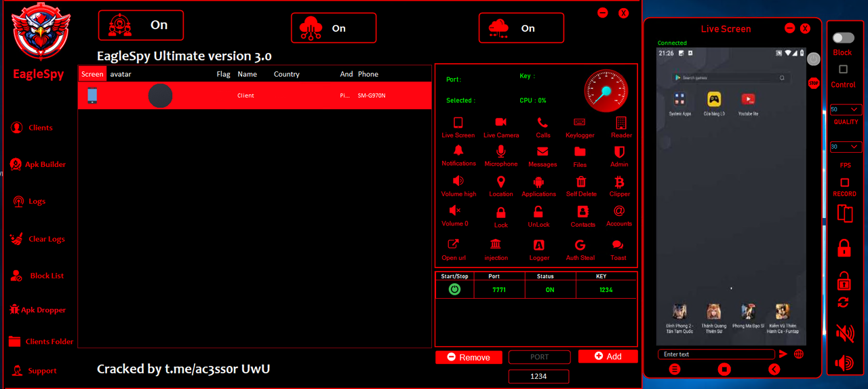
Task: Click the send arrow icon beside Enter text
Action: pyautogui.click(x=783, y=354)
